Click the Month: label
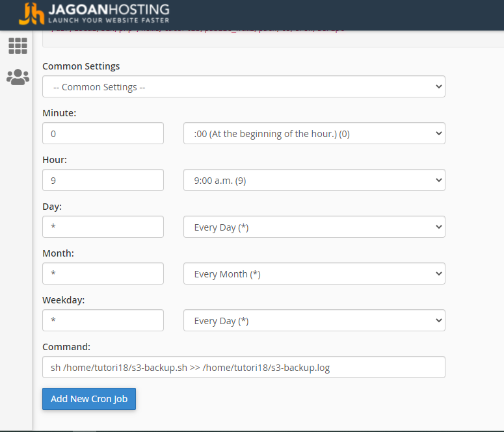 [x=58, y=253]
